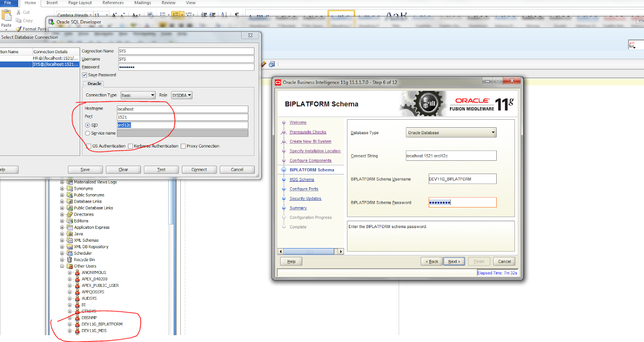Click the Cut scissors icon
644x342 pixels.
pyautogui.click(x=19, y=12)
